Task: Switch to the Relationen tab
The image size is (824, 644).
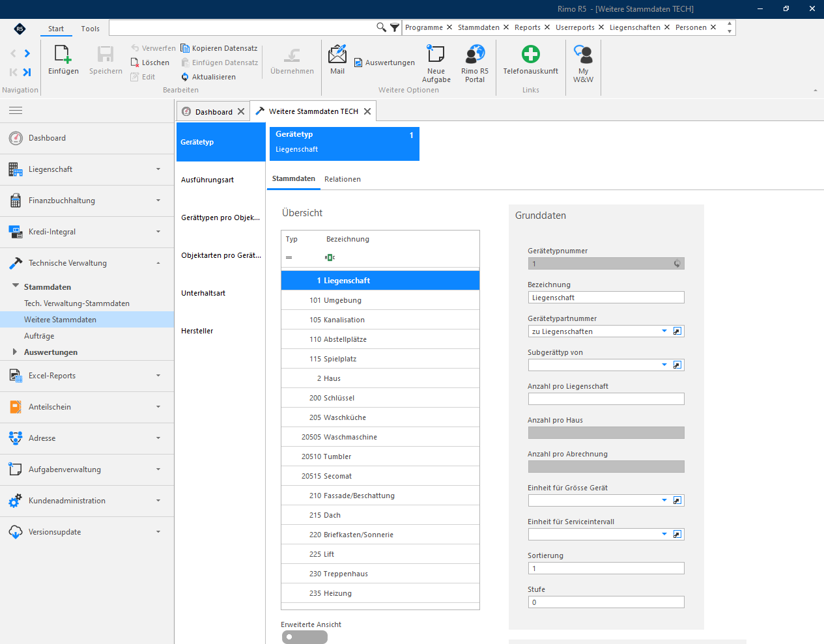Action: pyautogui.click(x=343, y=179)
